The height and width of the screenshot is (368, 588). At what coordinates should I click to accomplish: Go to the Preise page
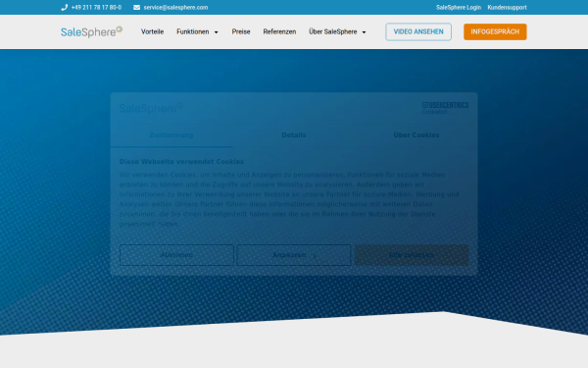click(x=241, y=32)
